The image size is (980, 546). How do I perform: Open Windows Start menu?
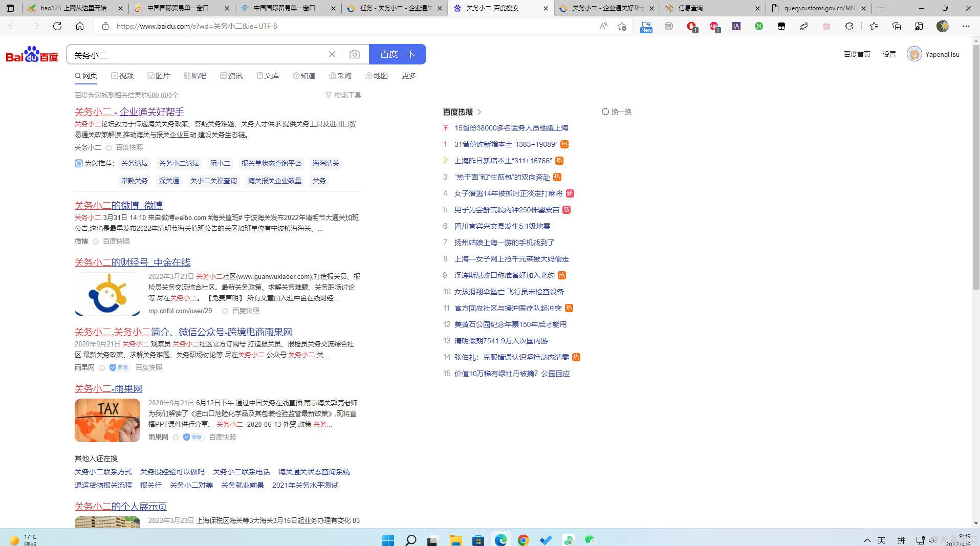coord(388,540)
